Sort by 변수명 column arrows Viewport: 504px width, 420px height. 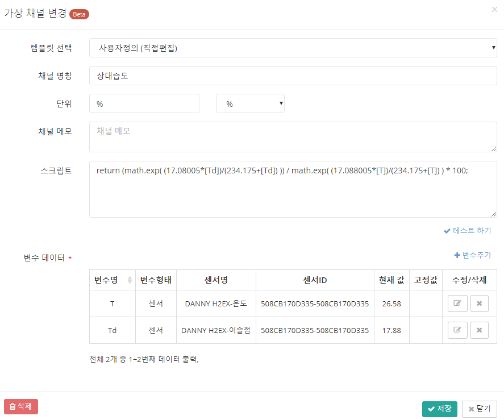coord(130,280)
